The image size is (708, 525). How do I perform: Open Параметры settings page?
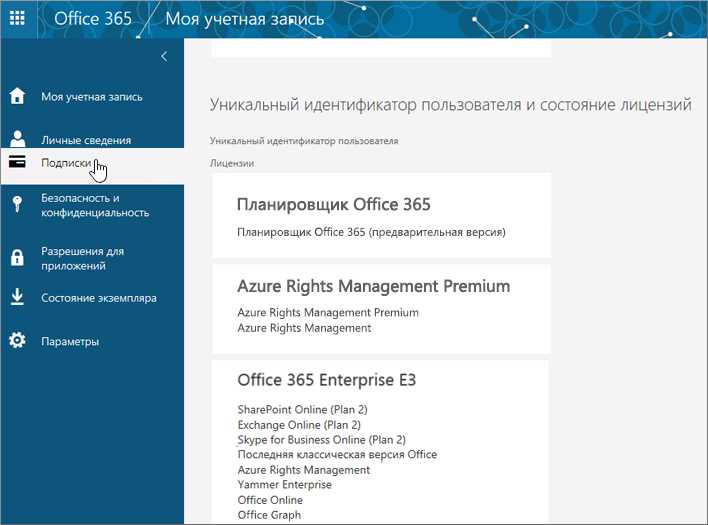click(x=70, y=341)
